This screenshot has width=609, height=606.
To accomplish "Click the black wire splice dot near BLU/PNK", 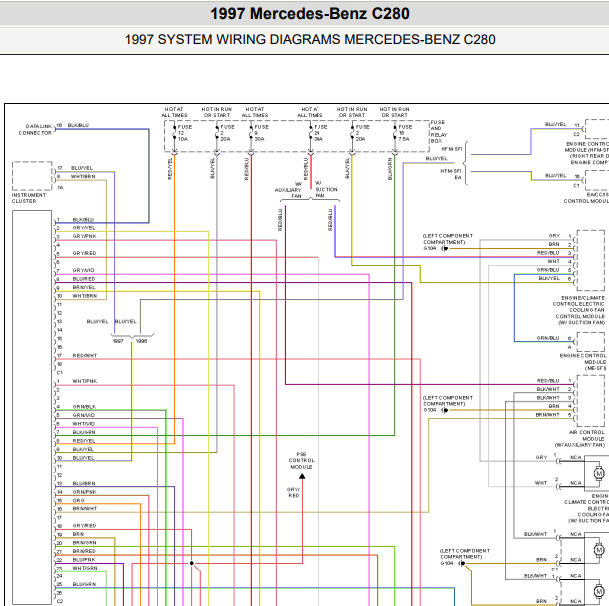I will (191, 563).
